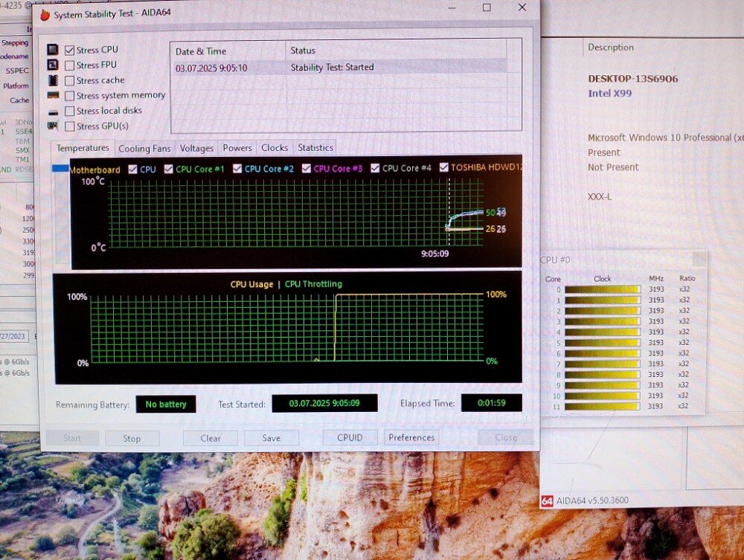Click DESKTOP-13S69O6 computer name in background window

(x=633, y=79)
